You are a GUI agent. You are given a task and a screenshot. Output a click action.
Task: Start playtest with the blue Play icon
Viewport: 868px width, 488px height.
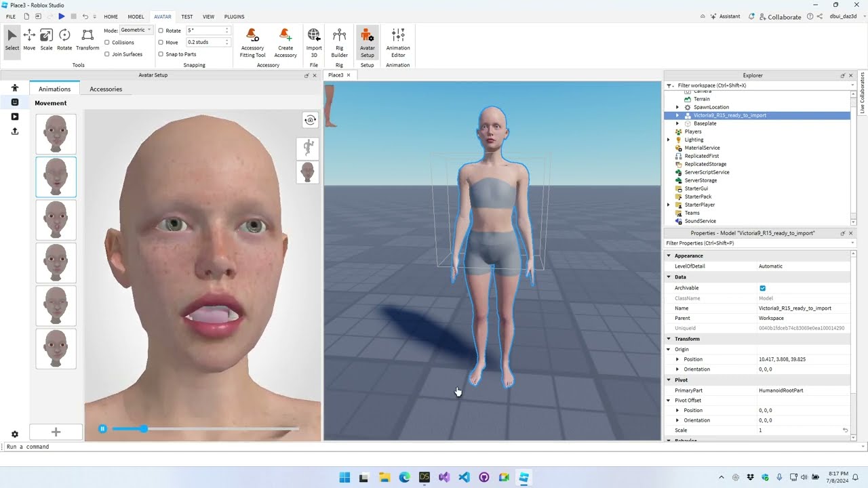[62, 16]
